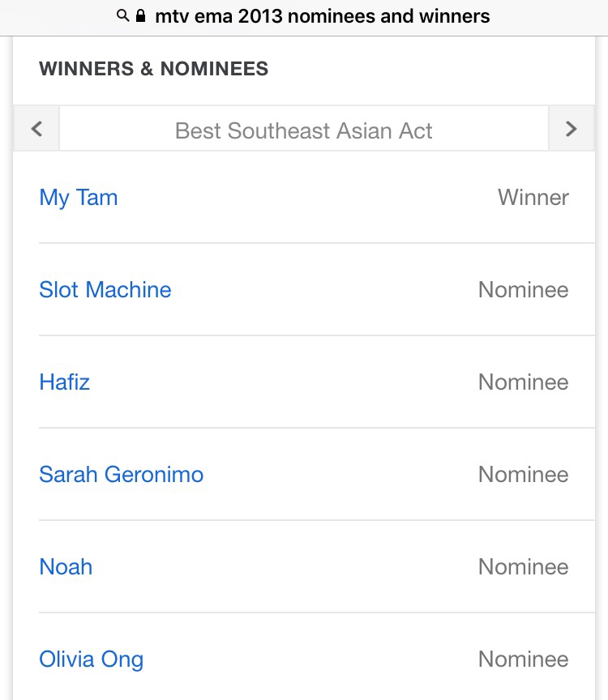Screen dimensions: 608x700
Task: Follow the Olivia Ong link
Action: [x=92, y=659]
